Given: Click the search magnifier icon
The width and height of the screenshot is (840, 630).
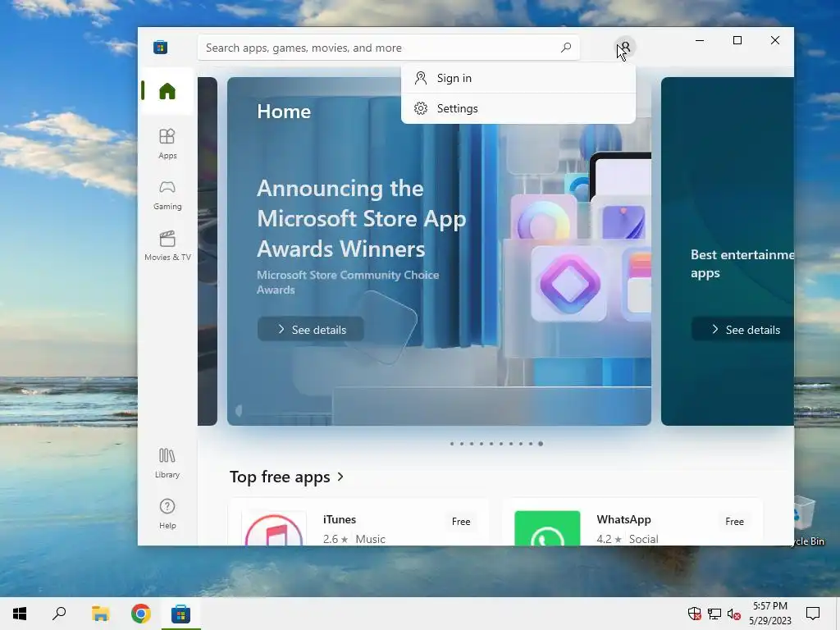Looking at the screenshot, I should (566, 48).
